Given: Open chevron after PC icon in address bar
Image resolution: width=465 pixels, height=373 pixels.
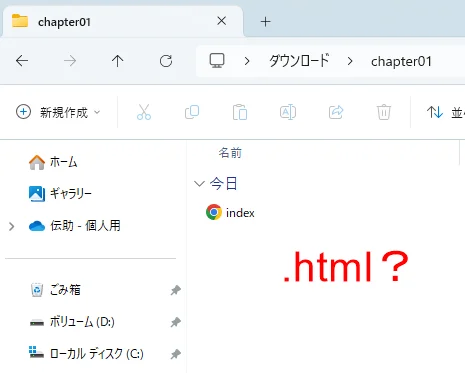Looking at the screenshot, I should pyautogui.click(x=247, y=61).
